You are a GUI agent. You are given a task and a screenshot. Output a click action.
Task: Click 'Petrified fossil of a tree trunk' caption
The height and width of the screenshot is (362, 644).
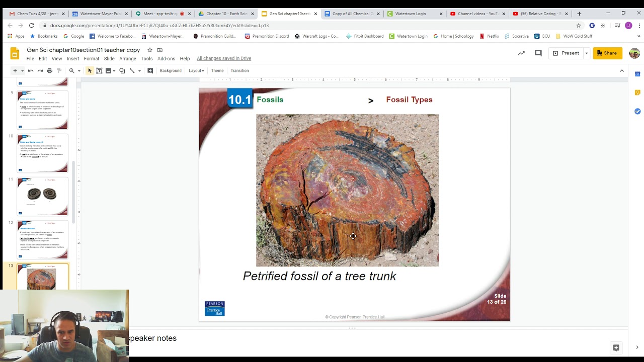pyautogui.click(x=319, y=276)
